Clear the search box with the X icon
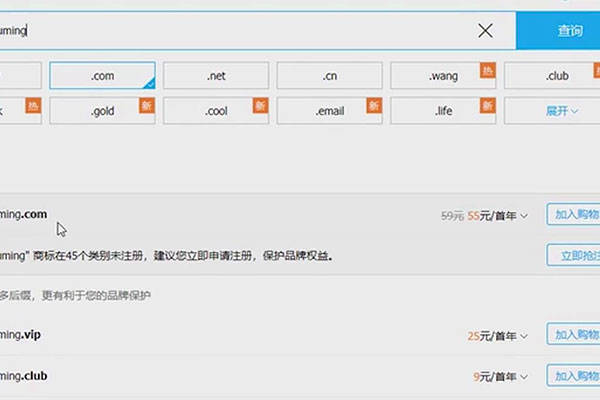The height and width of the screenshot is (400, 600). tap(485, 30)
